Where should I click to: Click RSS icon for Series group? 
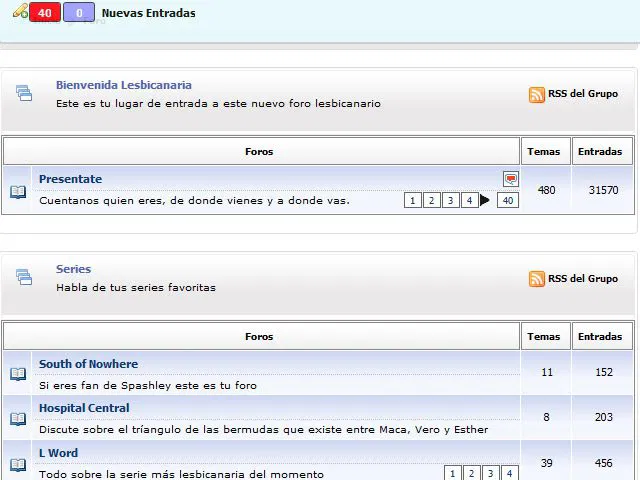pos(537,279)
